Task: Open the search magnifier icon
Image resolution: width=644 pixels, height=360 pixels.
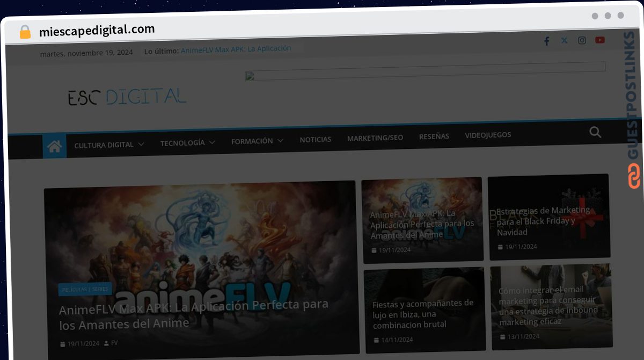Action: (595, 132)
